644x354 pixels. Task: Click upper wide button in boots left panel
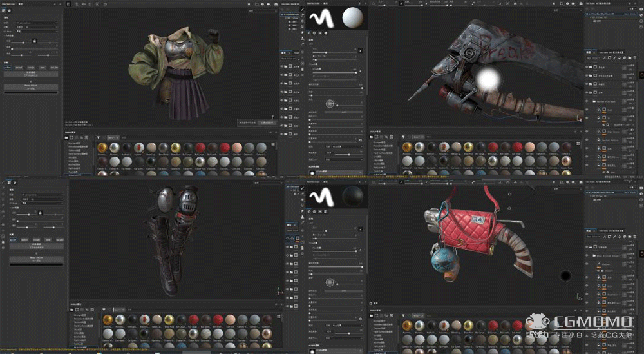37,246
